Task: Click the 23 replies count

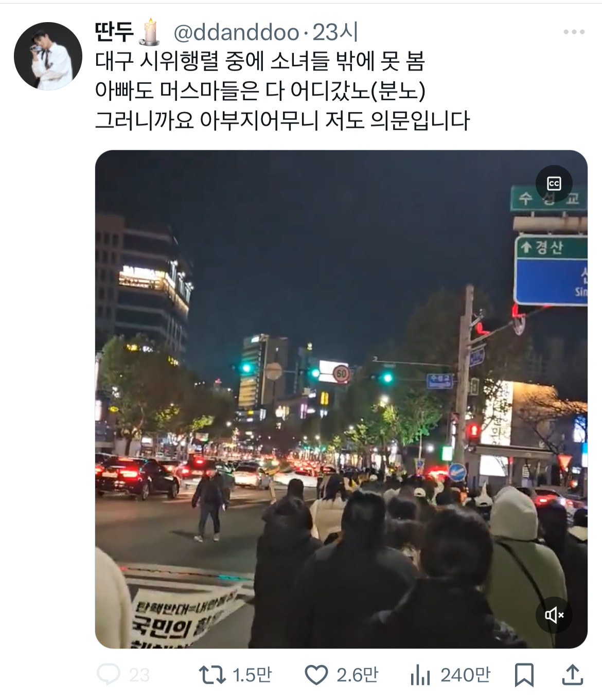Action: click(139, 675)
